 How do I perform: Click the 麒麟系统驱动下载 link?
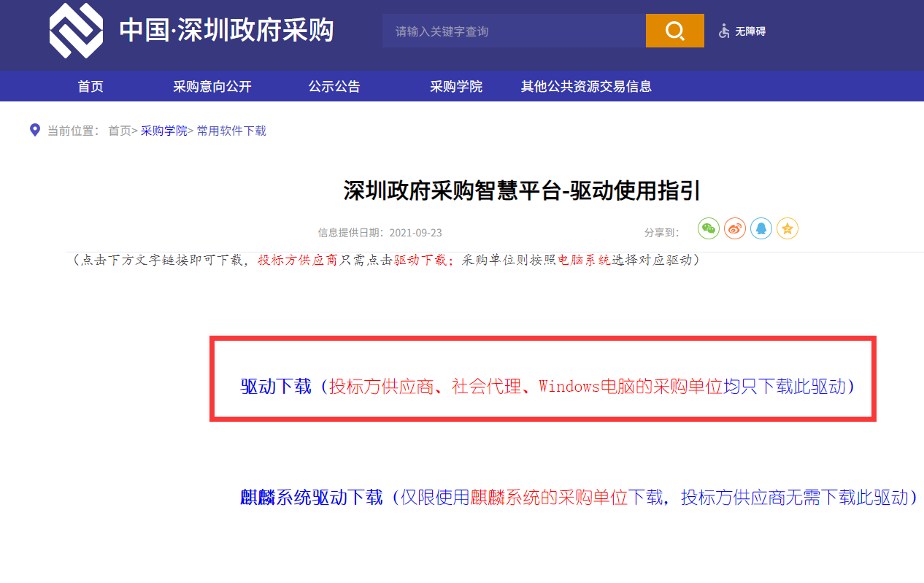click(311, 498)
